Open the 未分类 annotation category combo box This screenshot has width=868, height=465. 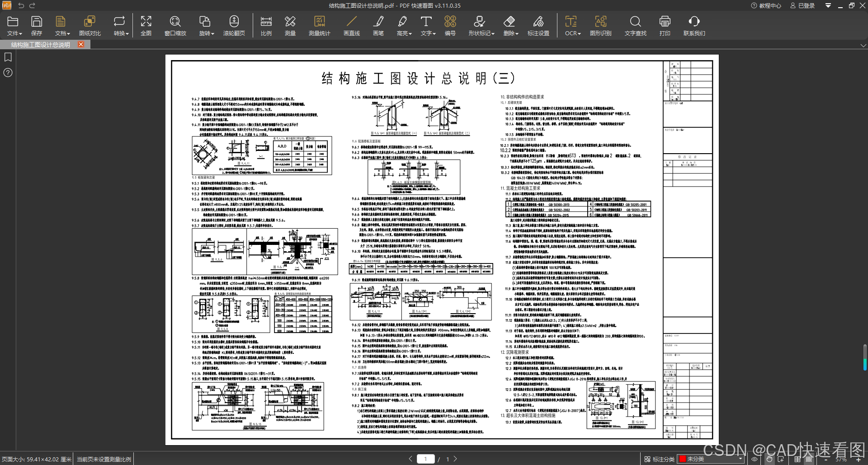pyautogui.click(x=711, y=459)
